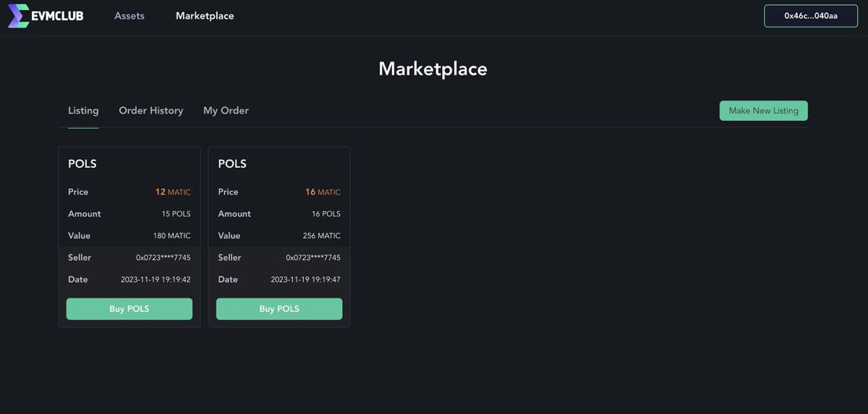Select the 16 POLS amount text

tap(326, 214)
